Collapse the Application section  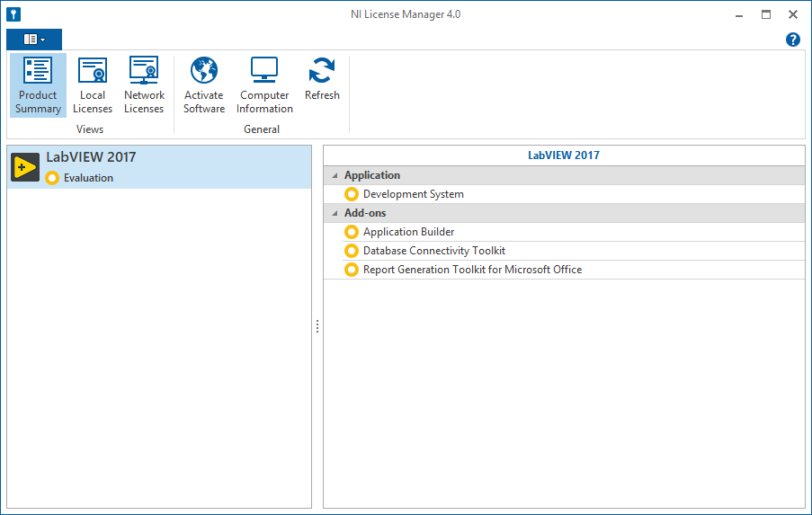pos(335,175)
